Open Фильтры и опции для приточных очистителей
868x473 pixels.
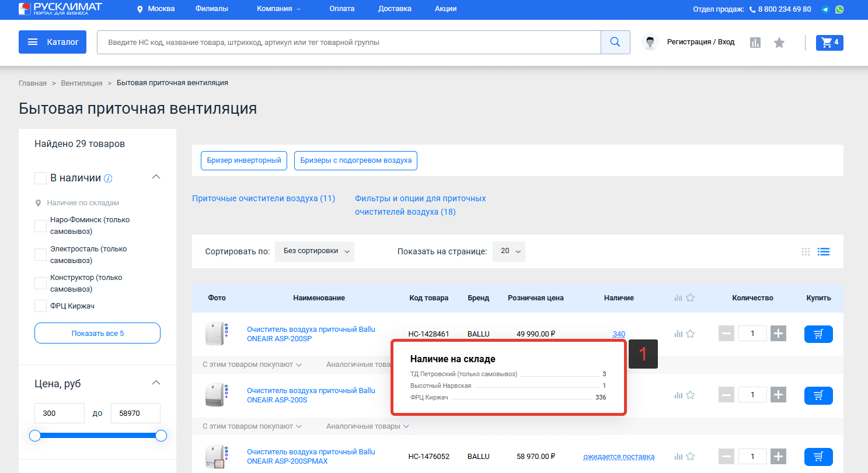tap(420, 205)
